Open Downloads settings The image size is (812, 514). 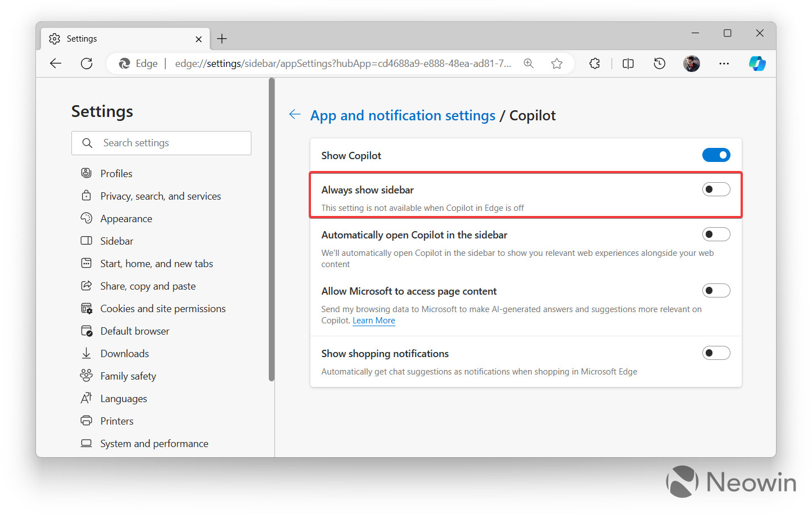124,353
